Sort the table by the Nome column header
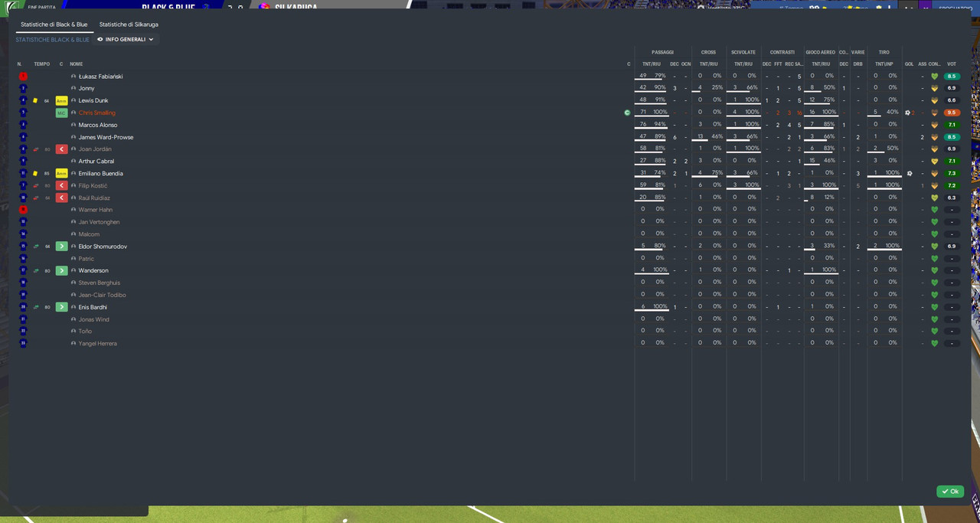Screen dimensions: 980x523 (x=76, y=64)
